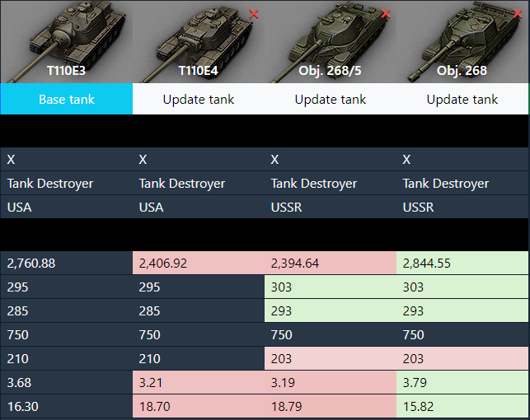Click Update tank under T110E4

click(x=199, y=99)
